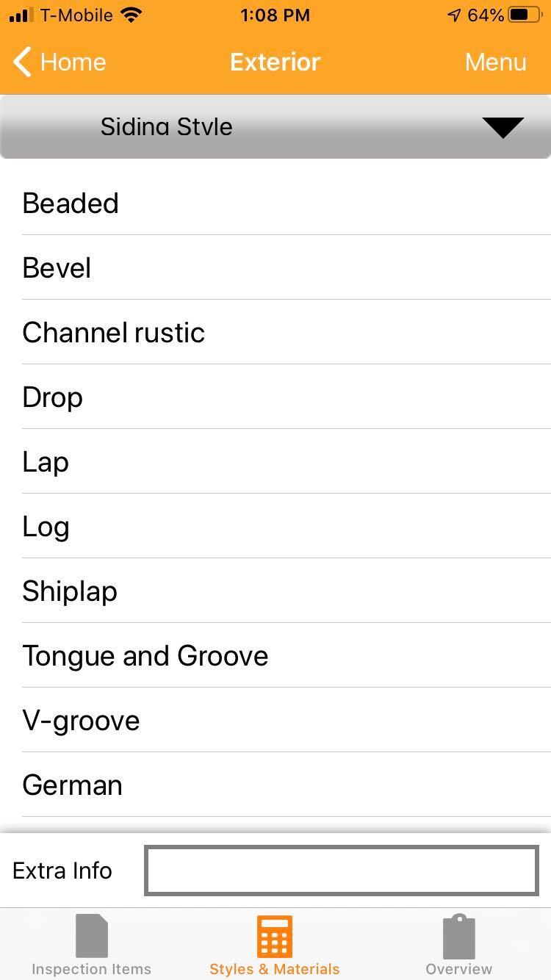Tap the battery status icon
The height and width of the screenshot is (980, 551).
point(525,15)
